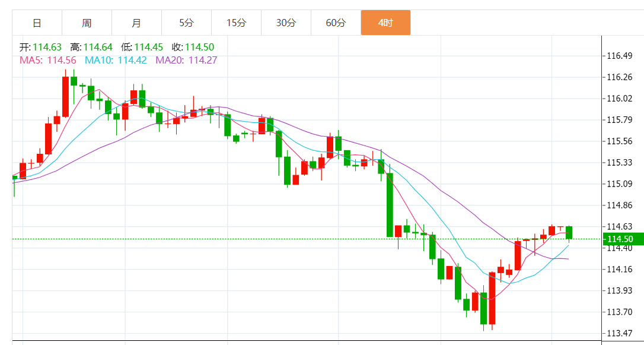Click the 开:114.63 open price value
The image size is (644, 345).
click(x=40, y=48)
